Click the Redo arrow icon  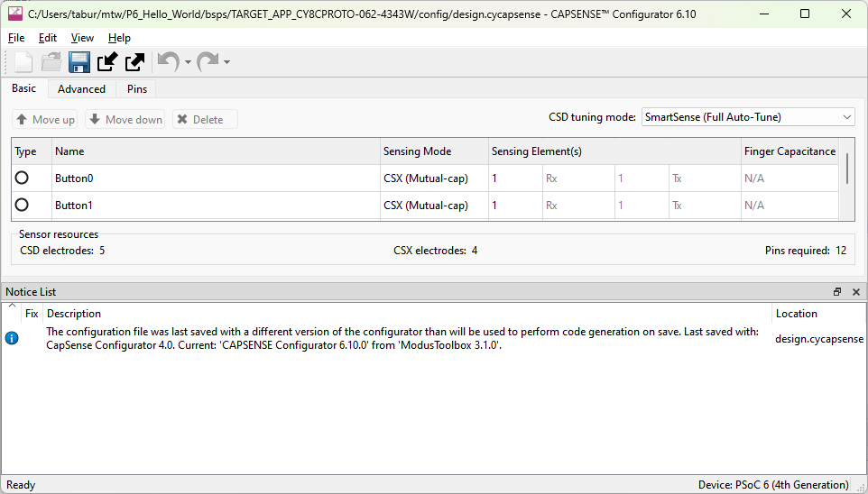pyautogui.click(x=208, y=62)
